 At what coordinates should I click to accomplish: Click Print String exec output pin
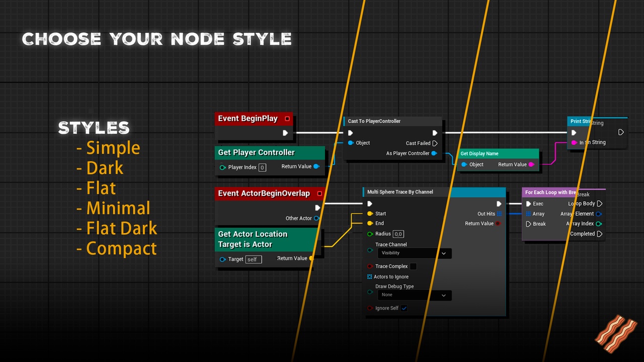tap(621, 132)
